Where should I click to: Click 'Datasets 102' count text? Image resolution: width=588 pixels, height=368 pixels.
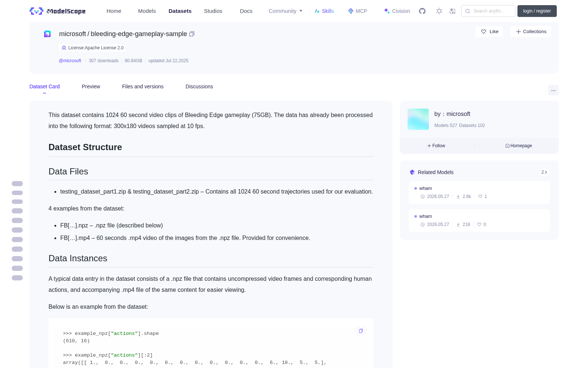(x=472, y=125)
